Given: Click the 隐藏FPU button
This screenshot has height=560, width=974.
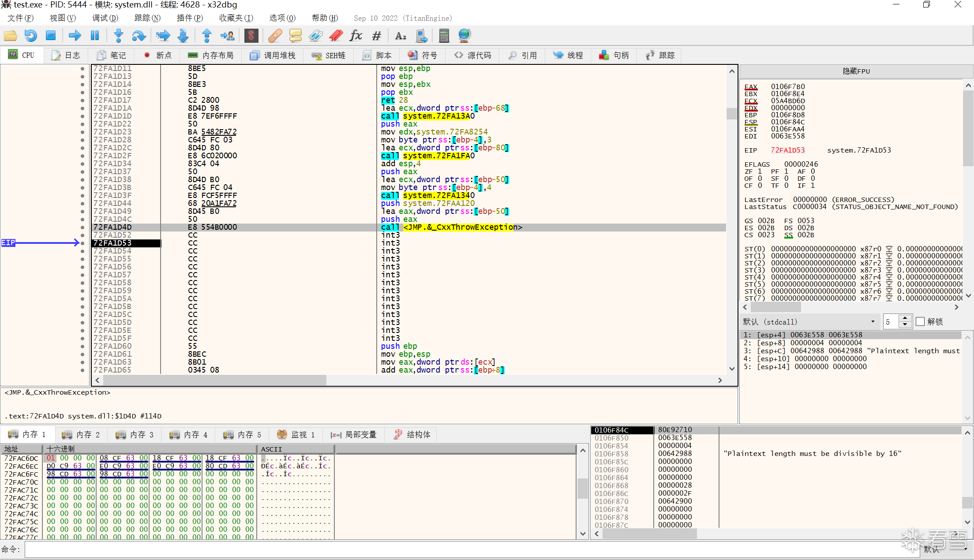Looking at the screenshot, I should (856, 71).
